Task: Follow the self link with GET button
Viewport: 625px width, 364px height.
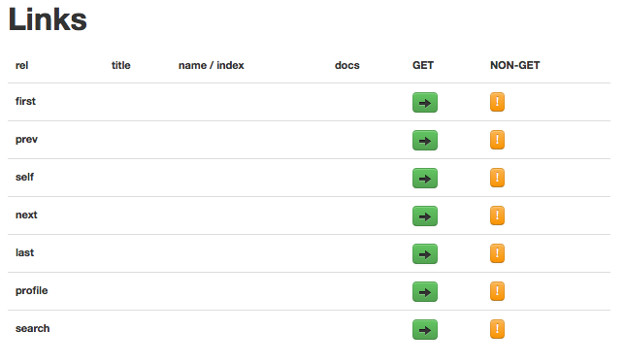Action: (425, 179)
